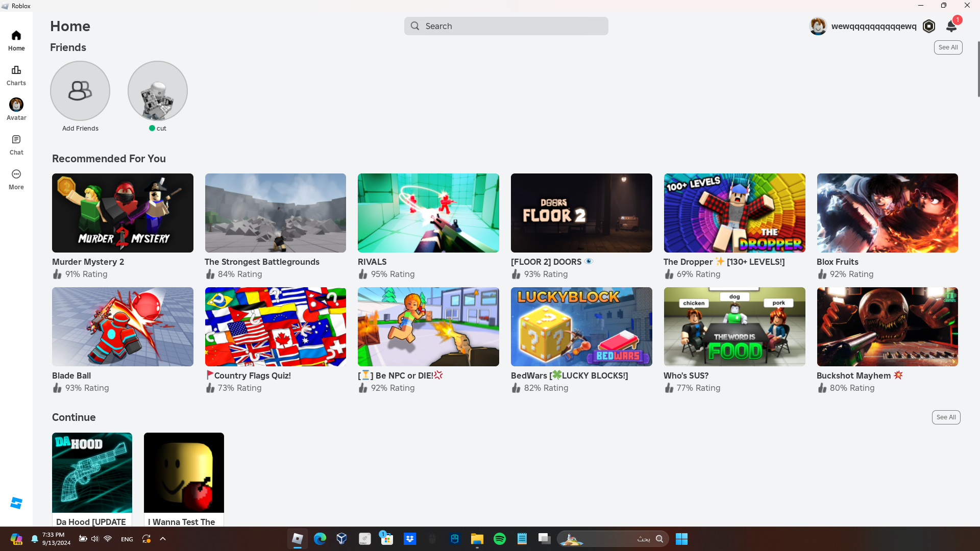Show hidden tray icons chevron
Image resolution: width=980 pixels, height=551 pixels.
coord(163,539)
